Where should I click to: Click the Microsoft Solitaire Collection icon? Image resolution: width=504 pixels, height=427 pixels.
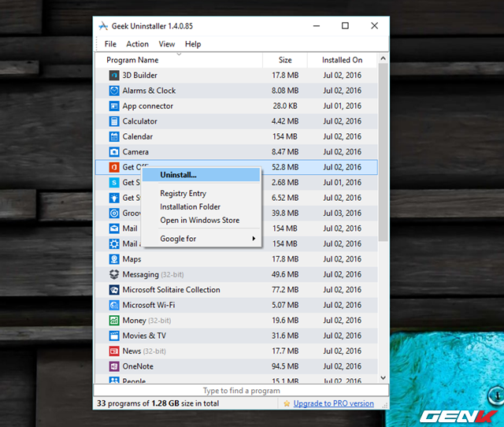(114, 290)
